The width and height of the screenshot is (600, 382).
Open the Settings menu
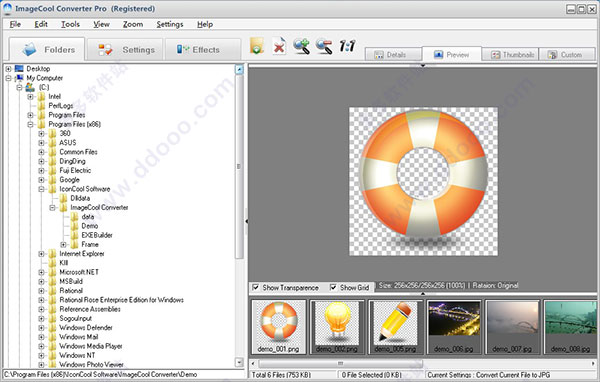(170, 24)
